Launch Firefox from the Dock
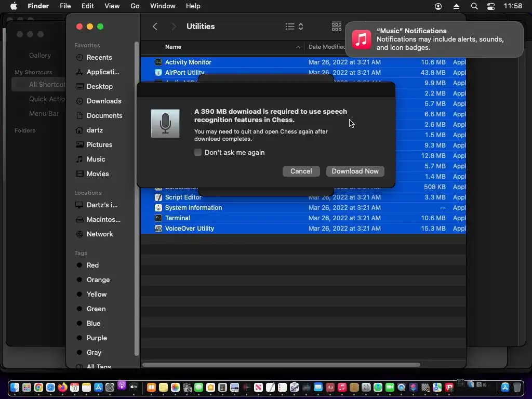 62,387
